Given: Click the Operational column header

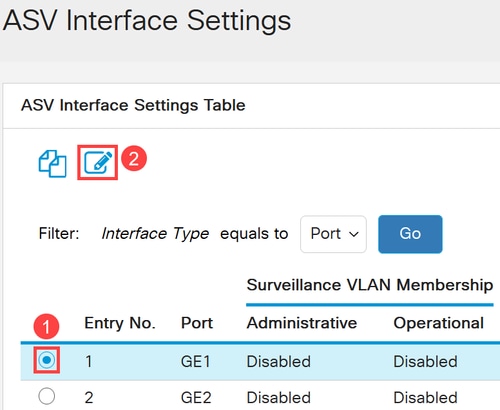Looking at the screenshot, I should (x=439, y=323).
